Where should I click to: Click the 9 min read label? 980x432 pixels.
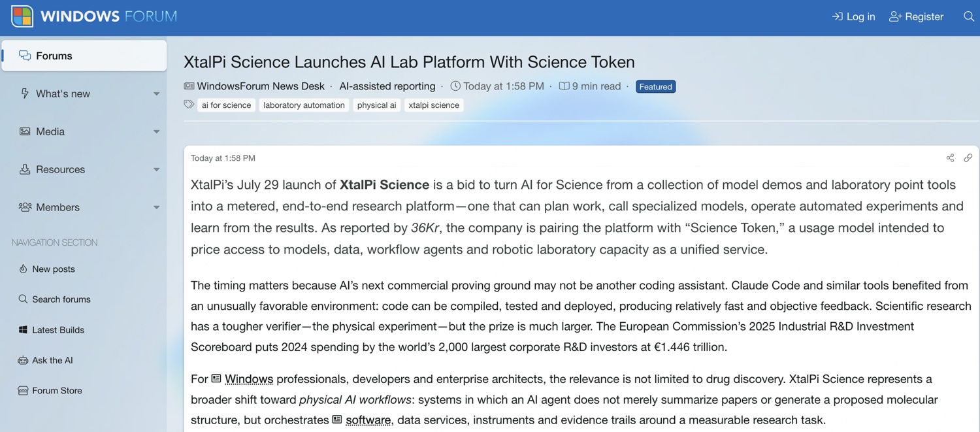596,86
